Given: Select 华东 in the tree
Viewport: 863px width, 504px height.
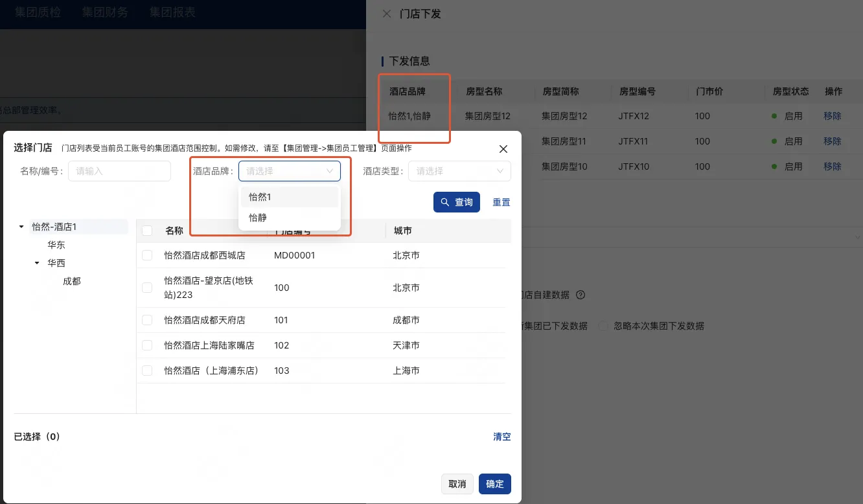Looking at the screenshot, I should (x=56, y=245).
